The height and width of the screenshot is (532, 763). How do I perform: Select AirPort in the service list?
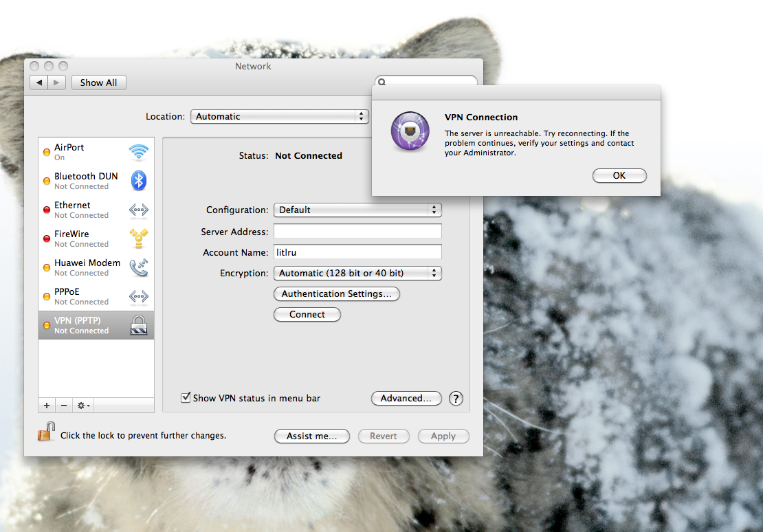pos(96,152)
